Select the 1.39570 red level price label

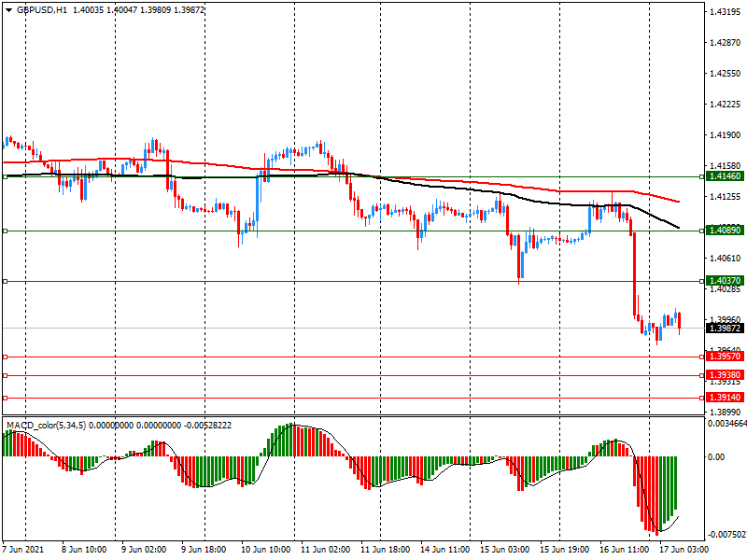726,357
